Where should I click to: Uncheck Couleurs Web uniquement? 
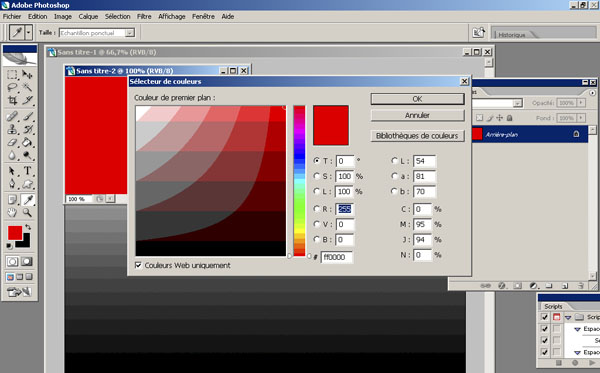(139, 265)
